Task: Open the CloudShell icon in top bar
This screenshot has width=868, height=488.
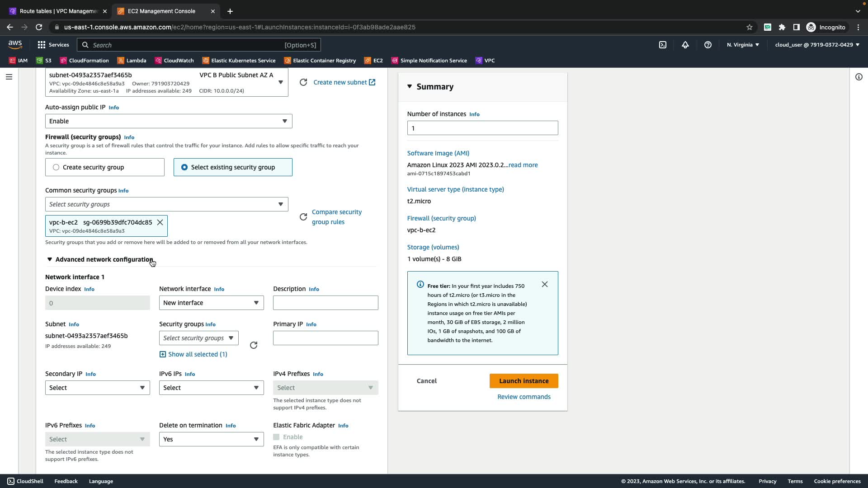Action: pyautogui.click(x=662, y=45)
